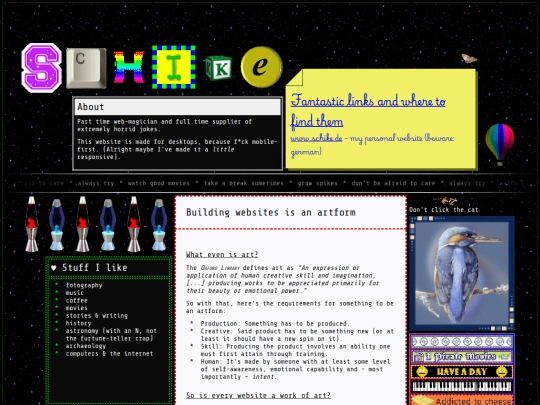Click the Production: Something has to be produced bullet
Image resolution: width=540 pixels, height=405 pixels.
[x=275, y=323]
